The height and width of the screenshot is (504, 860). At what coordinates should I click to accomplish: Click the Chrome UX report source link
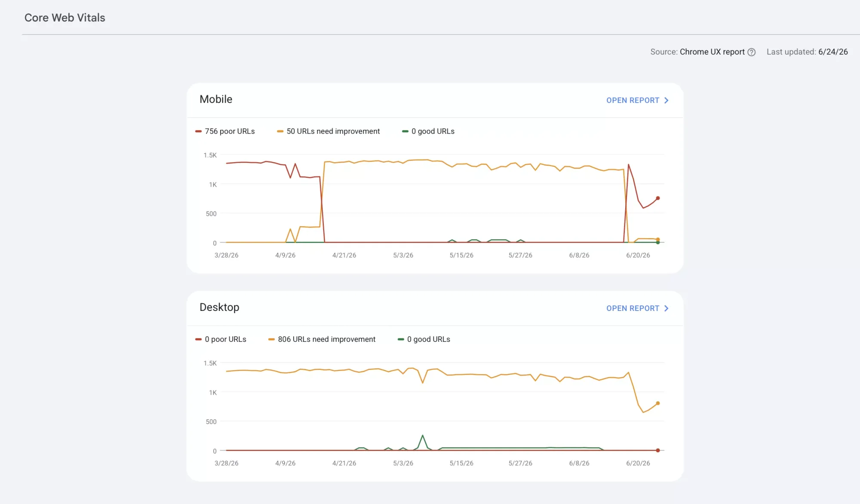point(712,52)
